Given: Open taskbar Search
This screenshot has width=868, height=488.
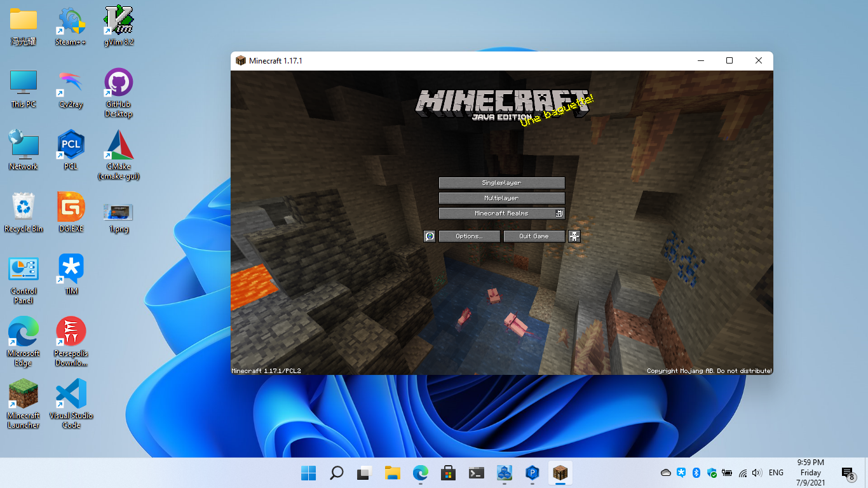Looking at the screenshot, I should point(337,473).
